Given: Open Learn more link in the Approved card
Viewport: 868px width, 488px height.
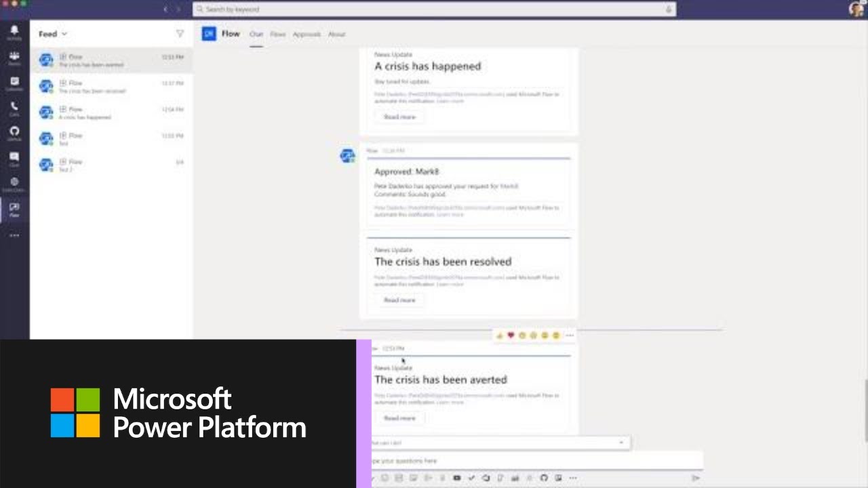Looking at the screenshot, I should 450,214.
